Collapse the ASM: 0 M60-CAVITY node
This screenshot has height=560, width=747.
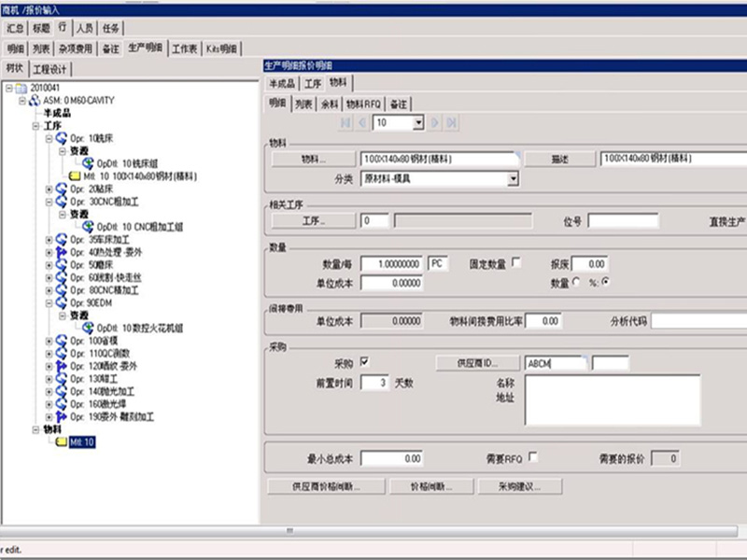coord(22,101)
